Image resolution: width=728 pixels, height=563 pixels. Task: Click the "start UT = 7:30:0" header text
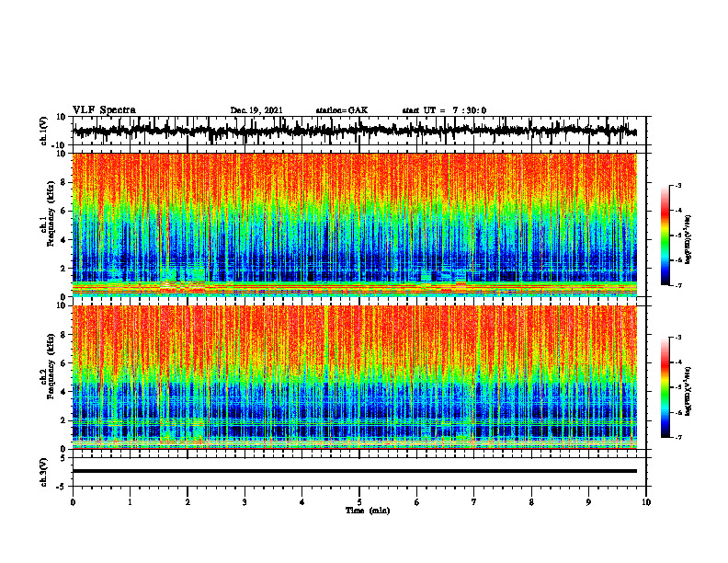click(444, 110)
